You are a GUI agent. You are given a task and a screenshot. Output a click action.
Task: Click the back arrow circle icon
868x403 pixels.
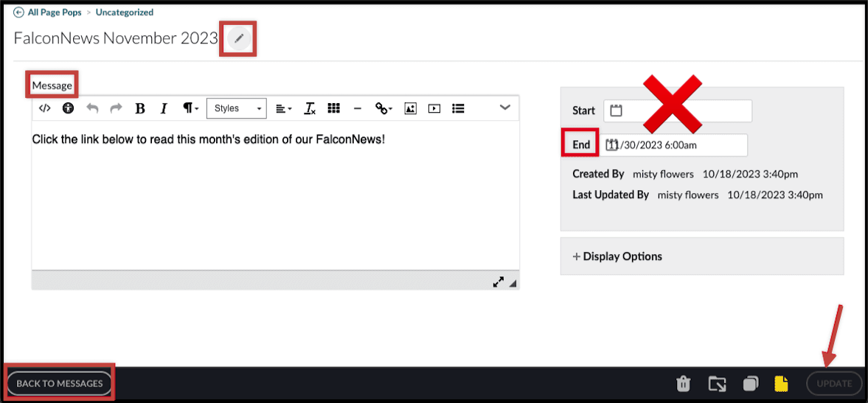pos(19,12)
